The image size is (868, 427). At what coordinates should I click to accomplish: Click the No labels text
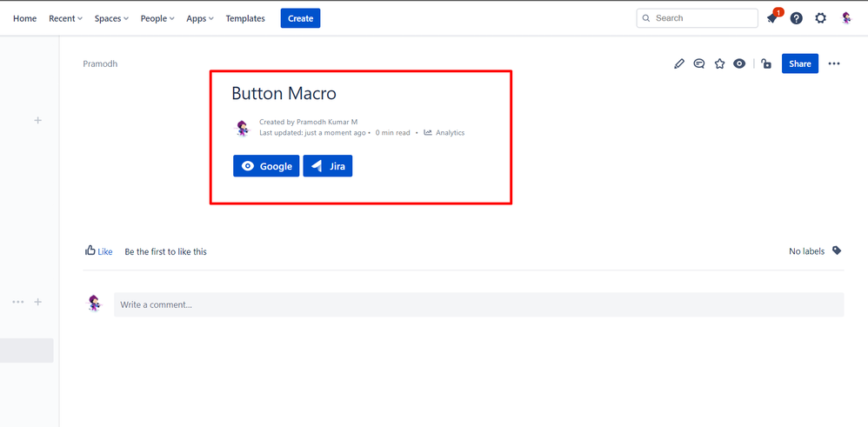(x=806, y=251)
